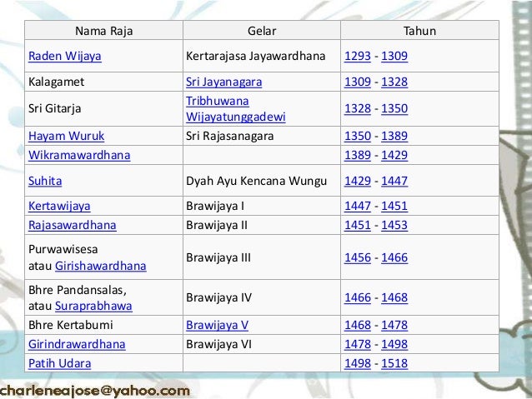
Task: Click the Sri Rajasanagara cell
Action: [x=262, y=136]
